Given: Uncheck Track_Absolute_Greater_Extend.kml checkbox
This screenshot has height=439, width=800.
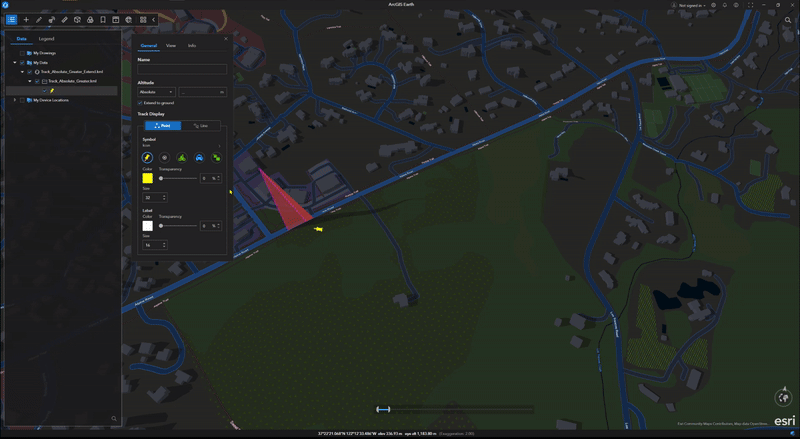Looking at the screenshot, I should point(30,72).
